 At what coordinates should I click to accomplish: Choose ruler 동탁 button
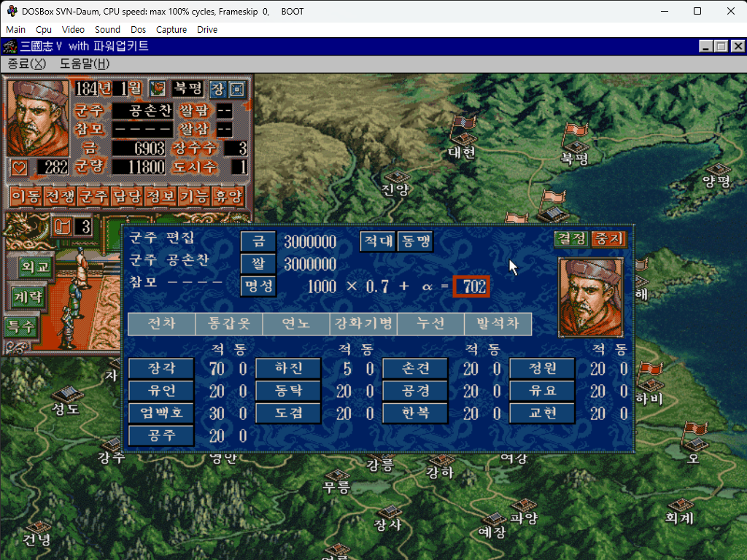(288, 391)
